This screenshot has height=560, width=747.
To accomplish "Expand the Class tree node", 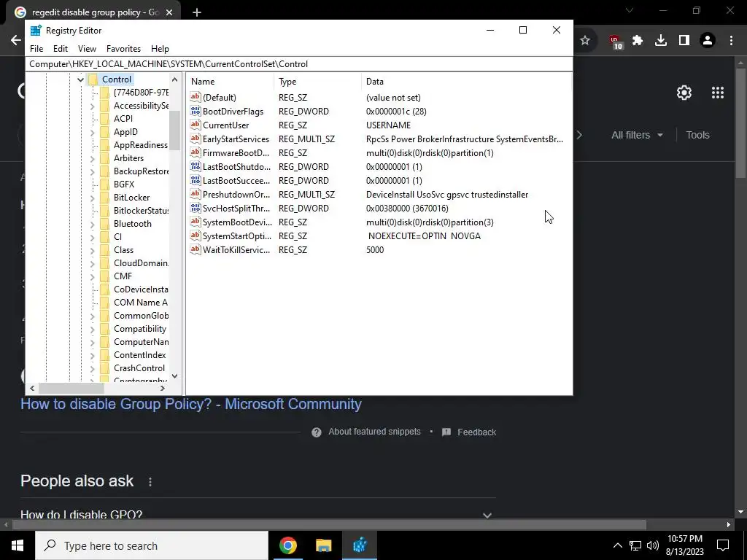I will point(93,250).
